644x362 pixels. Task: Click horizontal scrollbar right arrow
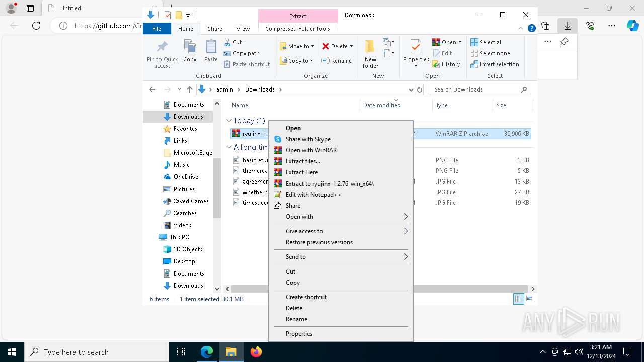point(533,289)
